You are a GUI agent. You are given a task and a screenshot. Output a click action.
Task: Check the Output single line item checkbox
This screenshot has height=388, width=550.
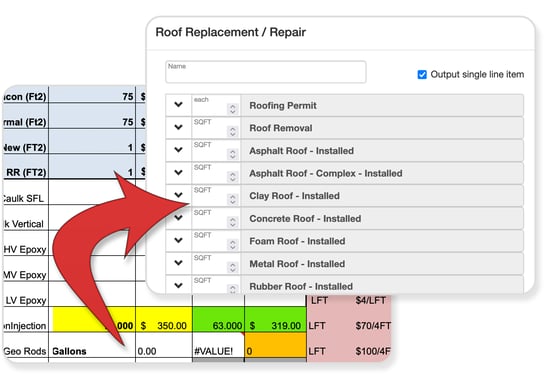pyautogui.click(x=422, y=74)
